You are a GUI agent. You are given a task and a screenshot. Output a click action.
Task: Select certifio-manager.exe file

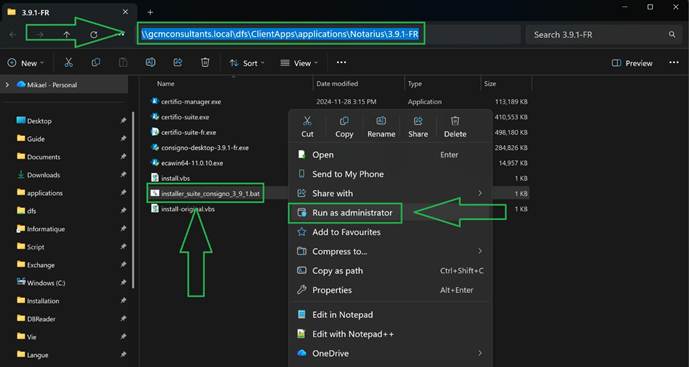click(191, 102)
